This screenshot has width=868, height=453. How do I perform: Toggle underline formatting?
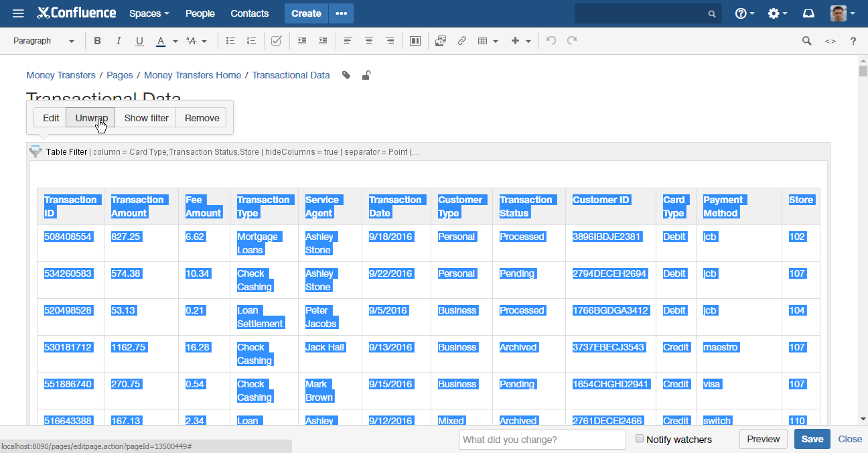tap(139, 41)
